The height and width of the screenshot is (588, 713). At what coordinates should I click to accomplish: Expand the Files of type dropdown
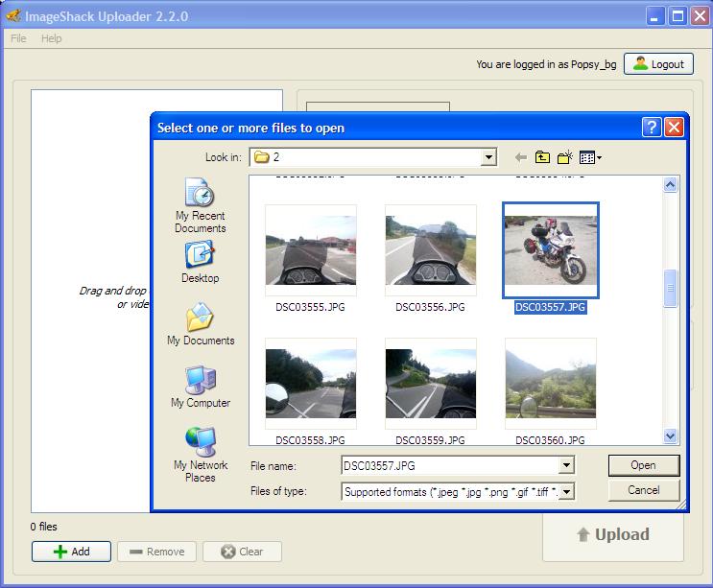click(x=566, y=492)
